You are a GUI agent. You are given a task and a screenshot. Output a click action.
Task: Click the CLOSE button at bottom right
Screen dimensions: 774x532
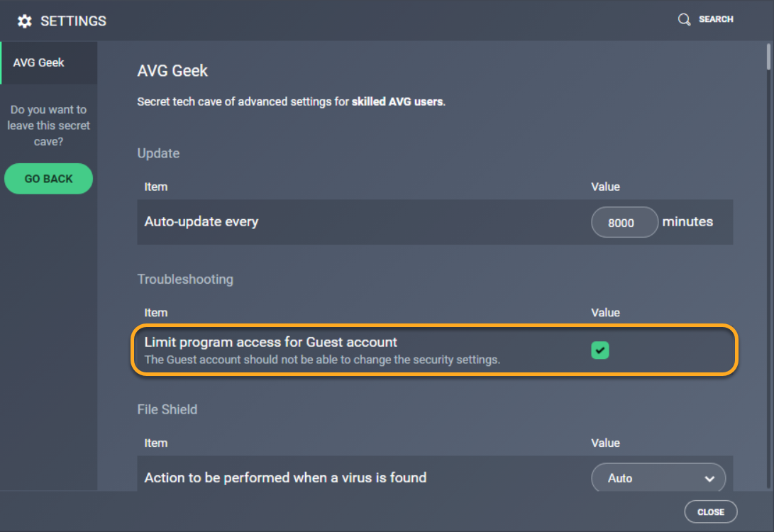(x=710, y=511)
